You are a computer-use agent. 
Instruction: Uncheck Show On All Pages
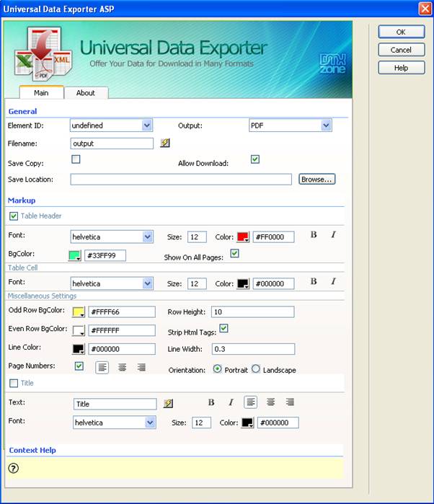(235, 253)
